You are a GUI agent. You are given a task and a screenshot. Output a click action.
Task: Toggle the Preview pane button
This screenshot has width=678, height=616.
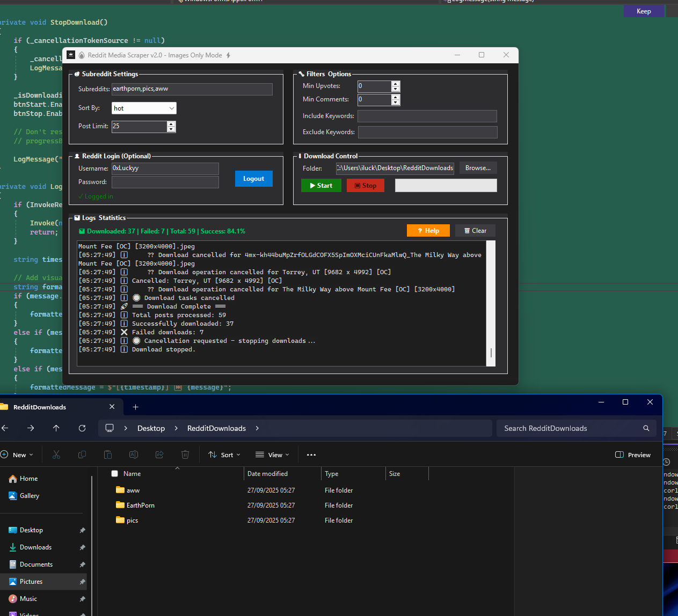[x=633, y=454]
